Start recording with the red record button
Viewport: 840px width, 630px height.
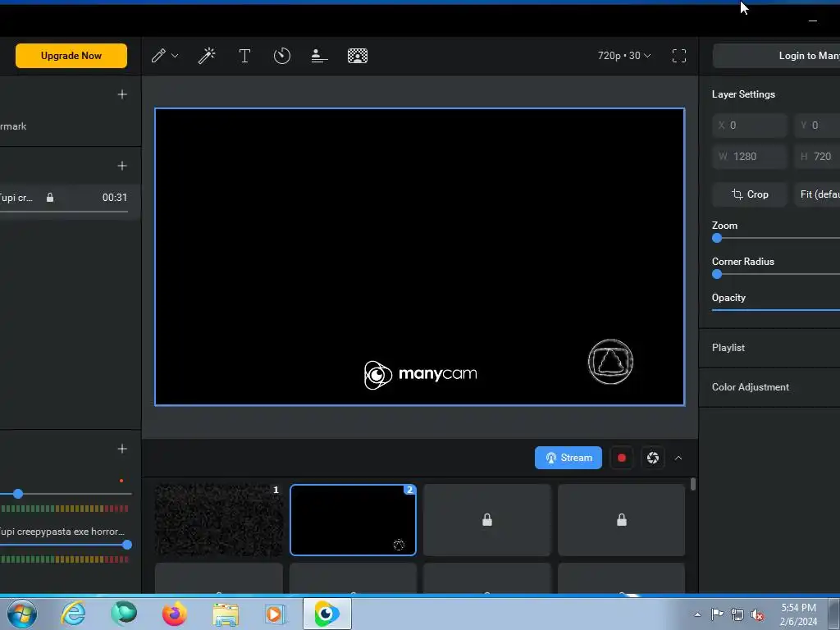pyautogui.click(x=622, y=458)
